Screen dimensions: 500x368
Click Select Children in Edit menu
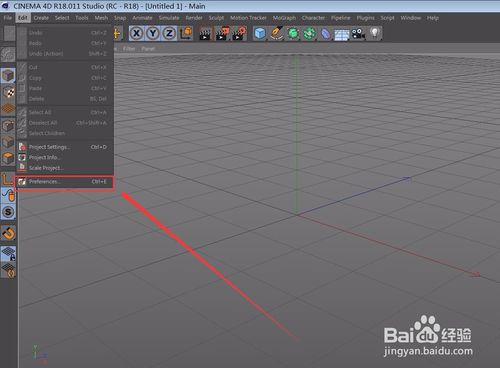pos(65,133)
